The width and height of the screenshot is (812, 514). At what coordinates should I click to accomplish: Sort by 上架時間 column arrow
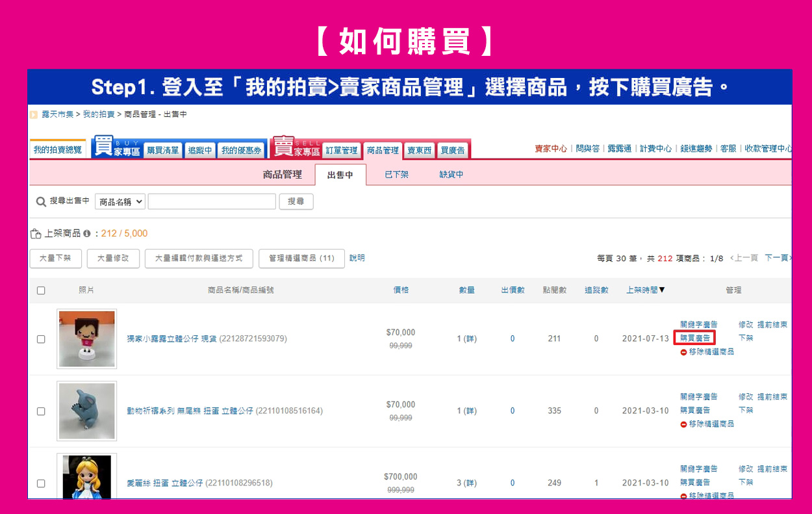pyautogui.click(x=662, y=290)
